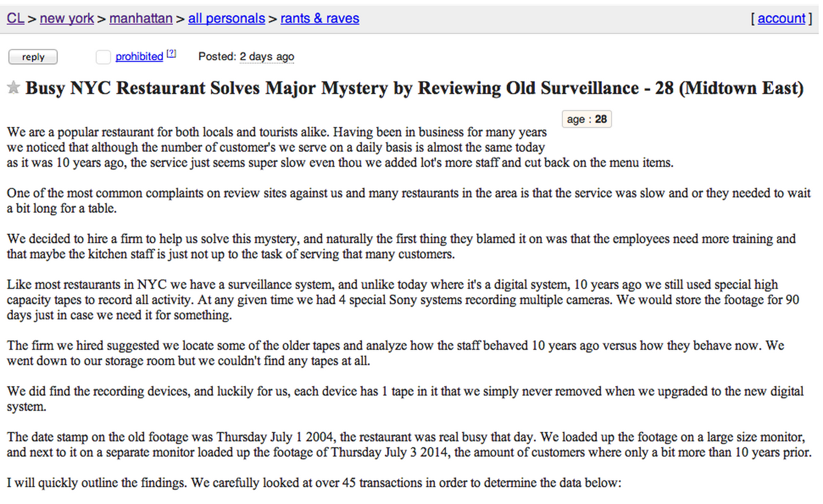Click the paragraph about common review site complaints
This screenshot has height=504, width=823.
tap(409, 201)
